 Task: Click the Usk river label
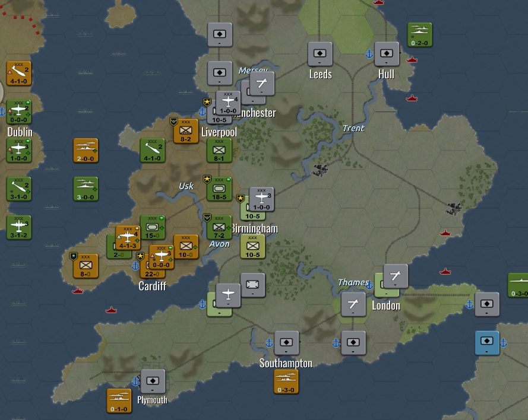point(186,186)
